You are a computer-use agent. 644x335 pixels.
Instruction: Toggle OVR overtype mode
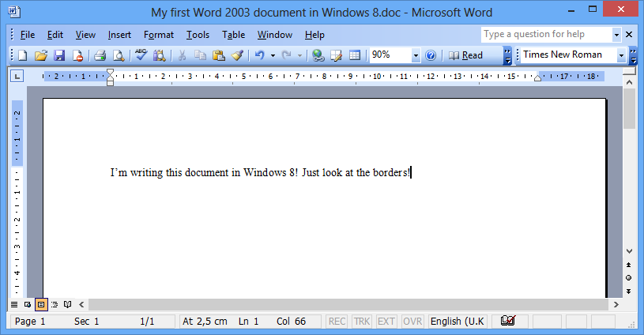click(x=412, y=322)
